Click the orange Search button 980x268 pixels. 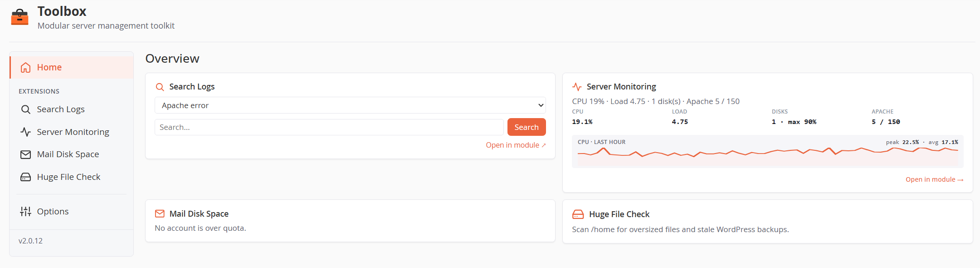[x=527, y=127]
